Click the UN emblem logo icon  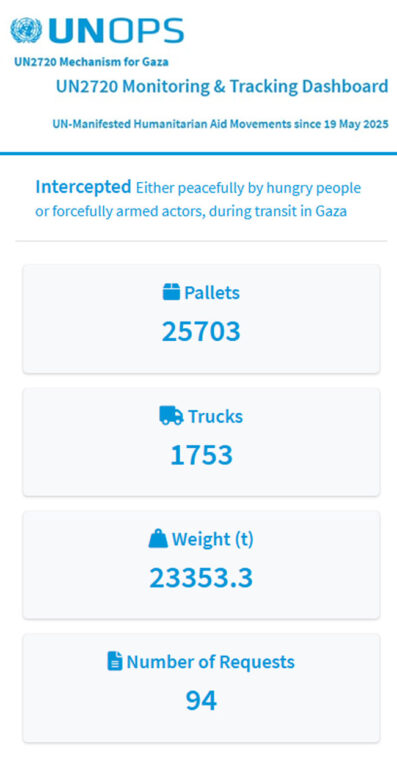coord(26,30)
